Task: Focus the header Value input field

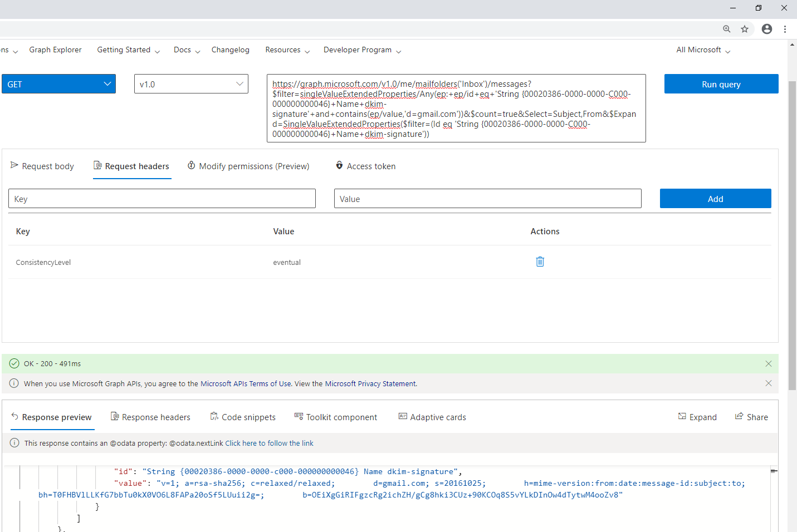Action: tap(488, 199)
